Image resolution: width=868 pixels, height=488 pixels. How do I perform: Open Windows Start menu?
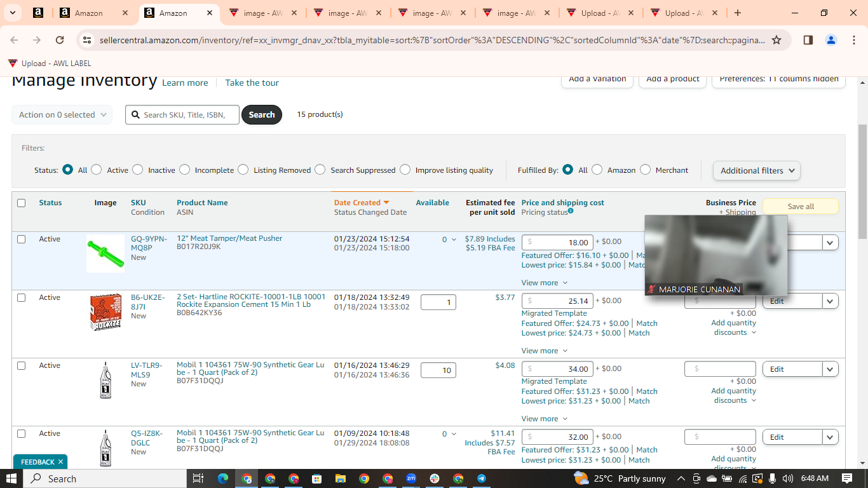(x=11, y=478)
